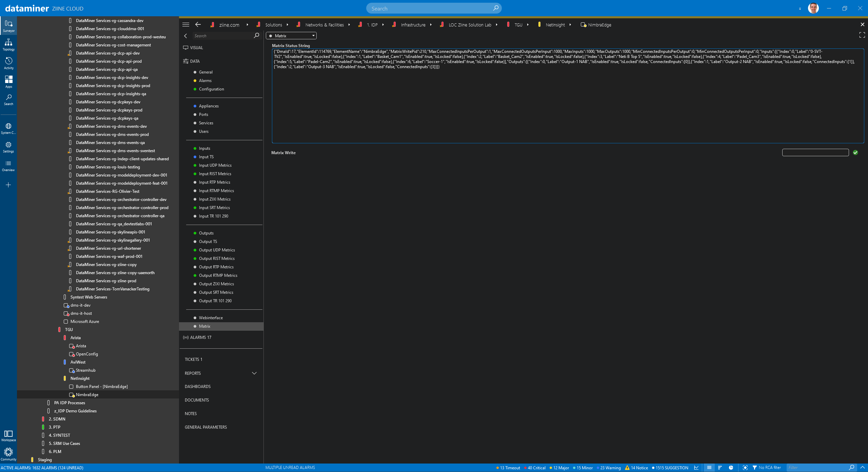Close the NimbraEdge card

click(862, 24)
